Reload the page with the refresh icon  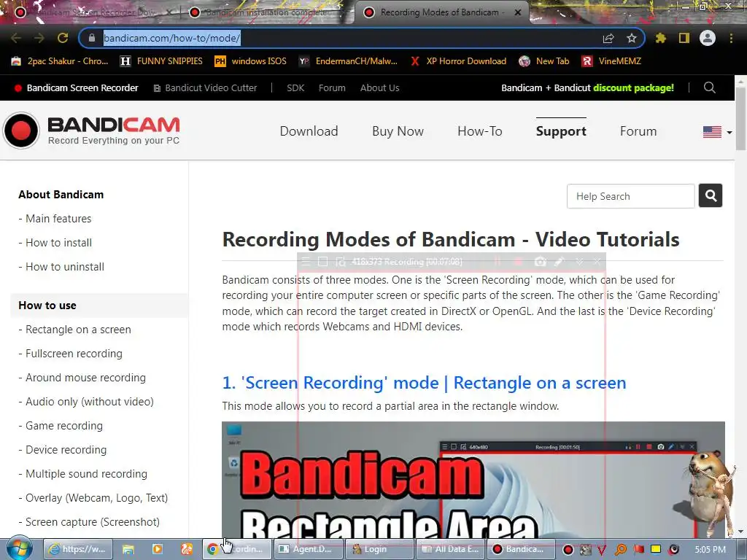[63, 38]
